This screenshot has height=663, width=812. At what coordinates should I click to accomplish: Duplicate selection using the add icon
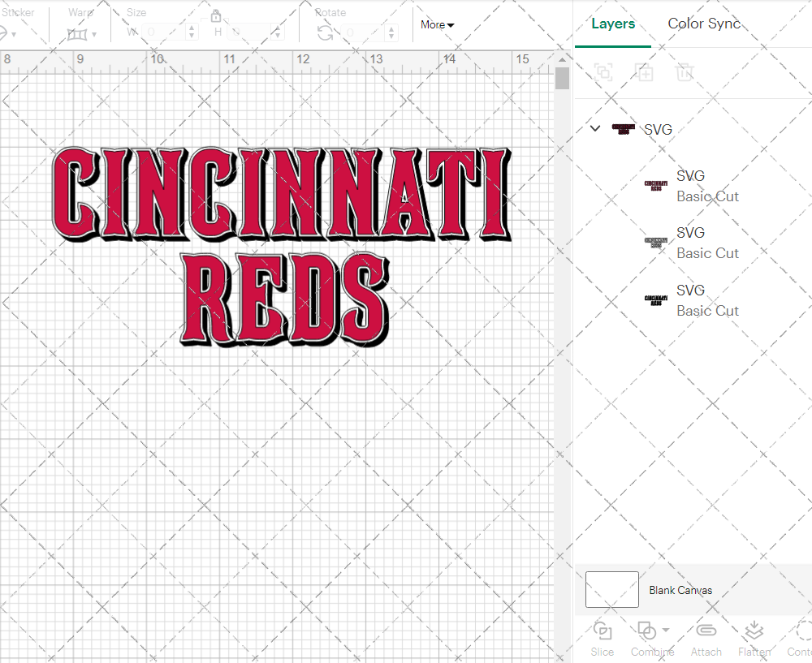(x=645, y=72)
